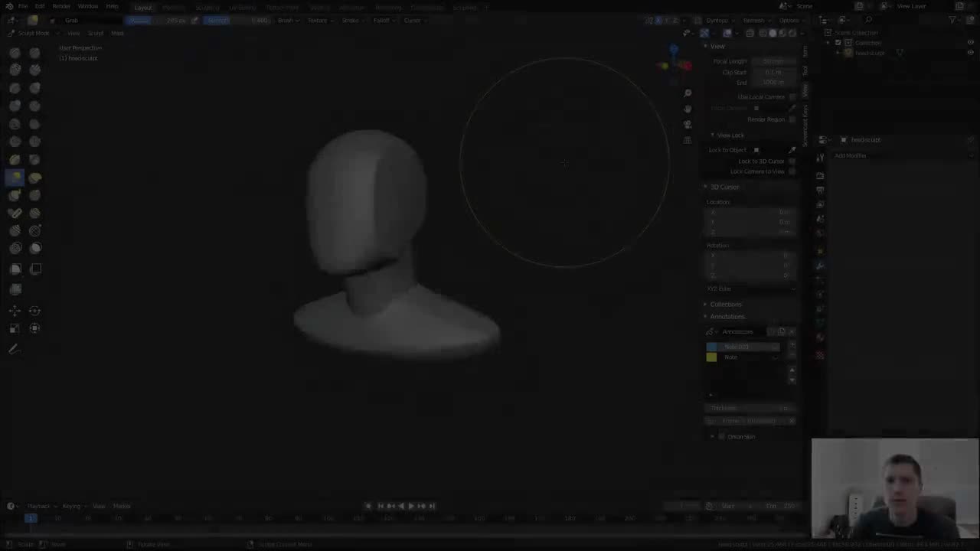Viewport: 980px width, 551px height.
Task: Toggle the Render Region checkbox
Action: pyautogui.click(x=792, y=119)
